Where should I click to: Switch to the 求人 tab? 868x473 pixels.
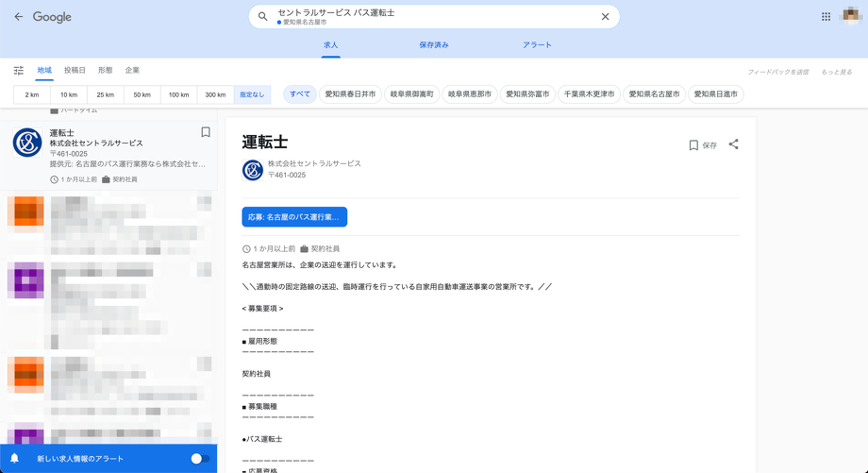coord(330,45)
